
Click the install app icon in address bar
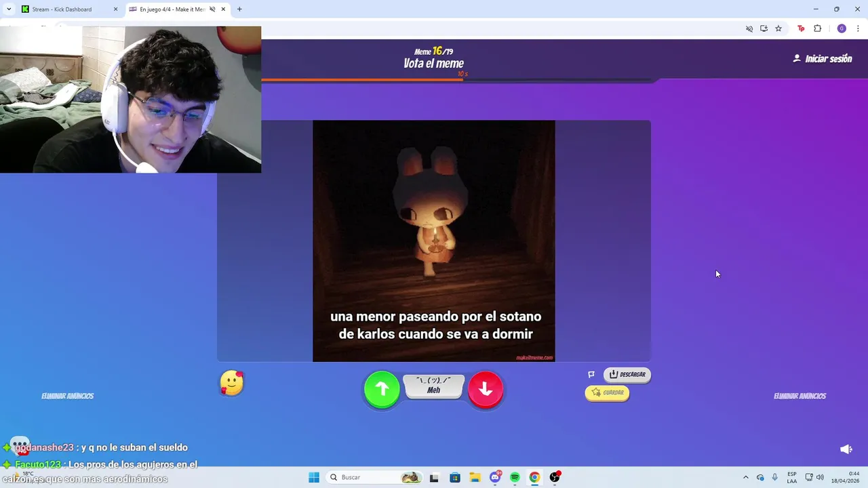click(x=764, y=28)
